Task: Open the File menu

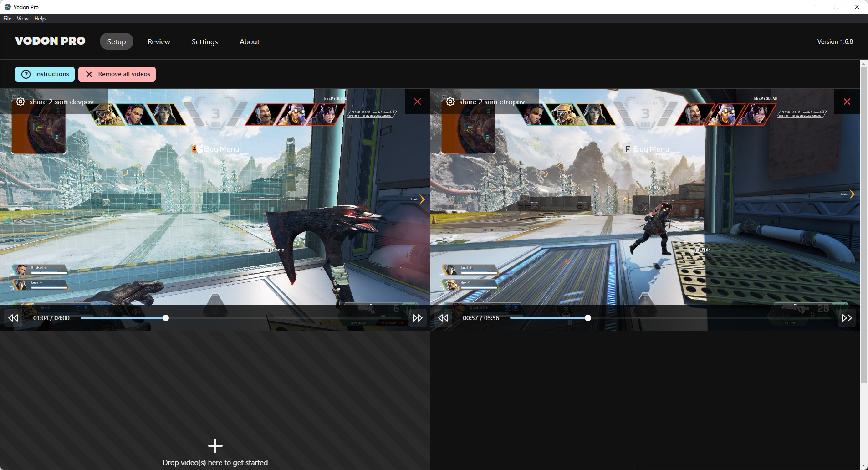Action: click(x=7, y=19)
